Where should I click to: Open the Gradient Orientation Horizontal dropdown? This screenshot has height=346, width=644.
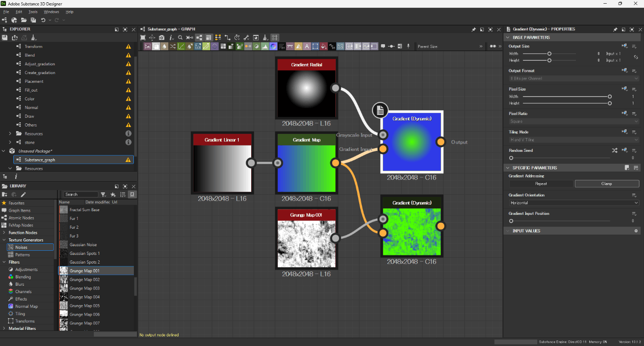coord(574,203)
